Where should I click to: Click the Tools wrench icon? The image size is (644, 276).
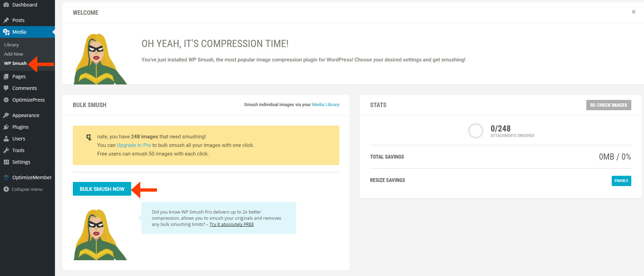6,150
